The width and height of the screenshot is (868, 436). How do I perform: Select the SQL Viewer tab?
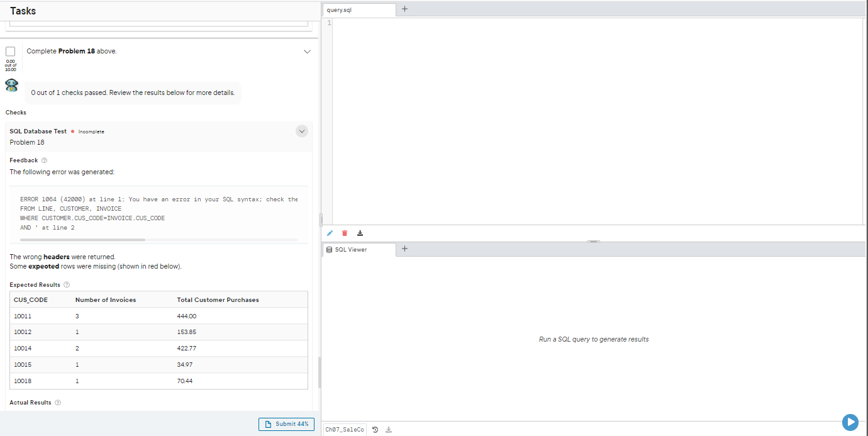click(x=359, y=250)
